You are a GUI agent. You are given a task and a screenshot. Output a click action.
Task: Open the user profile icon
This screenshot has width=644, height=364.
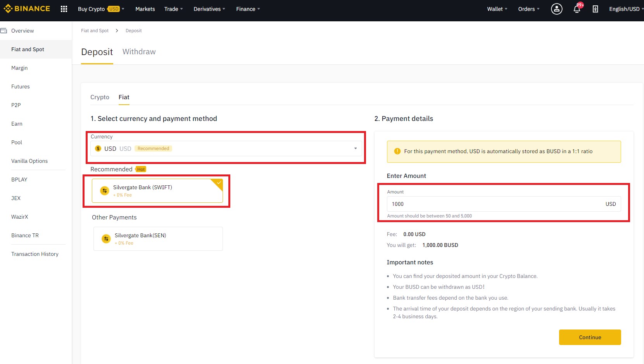point(557,9)
